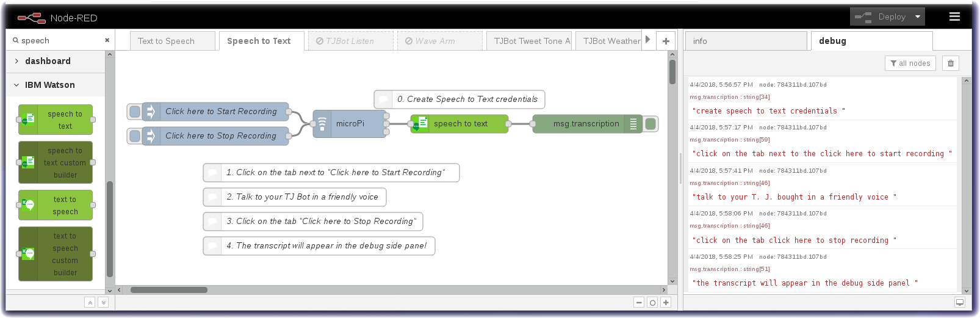Click the canvas vertical scrollbar thumb
The height and width of the screenshot is (318, 980).
coord(672,72)
